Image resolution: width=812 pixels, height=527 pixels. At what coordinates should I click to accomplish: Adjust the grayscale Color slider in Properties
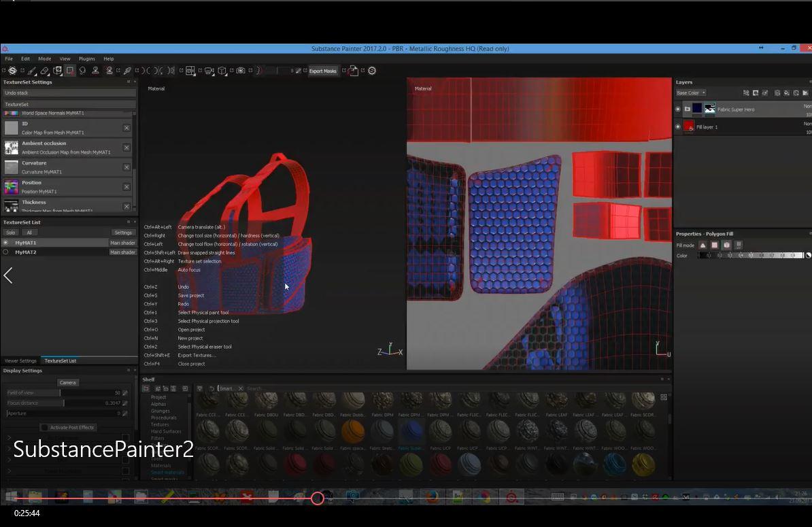click(750, 255)
